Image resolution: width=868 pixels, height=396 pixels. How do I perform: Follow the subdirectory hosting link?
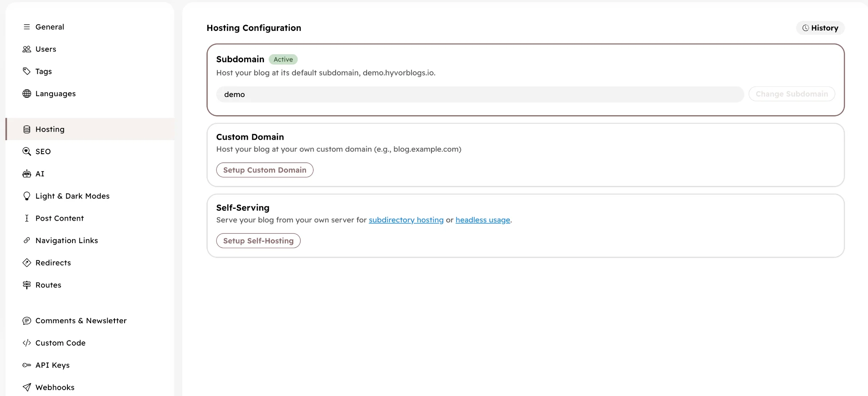click(x=406, y=220)
